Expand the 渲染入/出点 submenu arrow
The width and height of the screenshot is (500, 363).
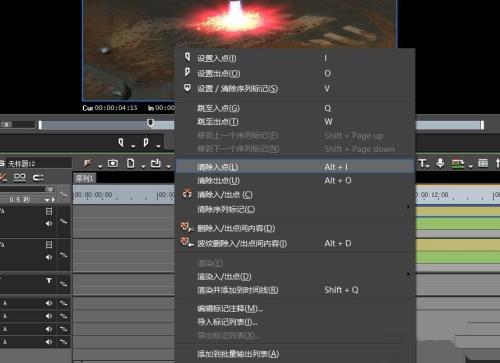[408, 274]
